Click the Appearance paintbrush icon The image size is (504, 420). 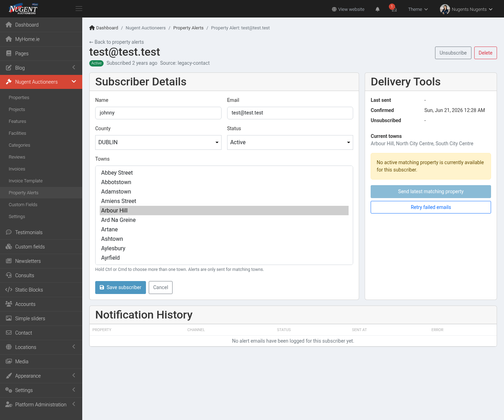pos(9,376)
